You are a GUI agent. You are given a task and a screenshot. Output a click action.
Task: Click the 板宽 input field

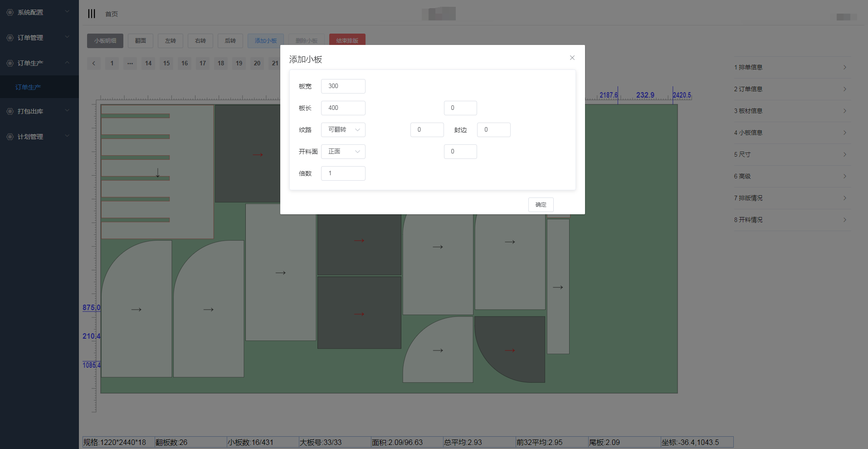343,86
